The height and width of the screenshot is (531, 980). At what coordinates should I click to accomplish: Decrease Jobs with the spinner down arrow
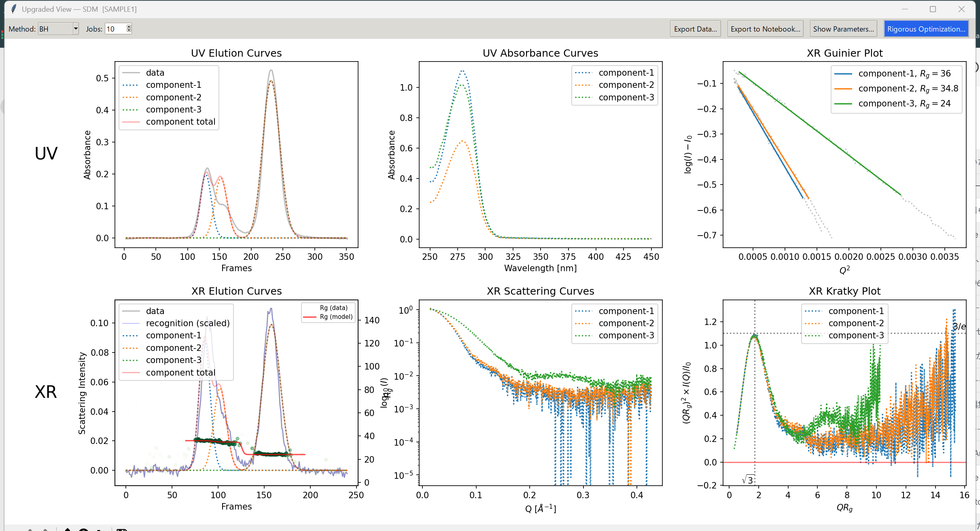click(x=129, y=31)
